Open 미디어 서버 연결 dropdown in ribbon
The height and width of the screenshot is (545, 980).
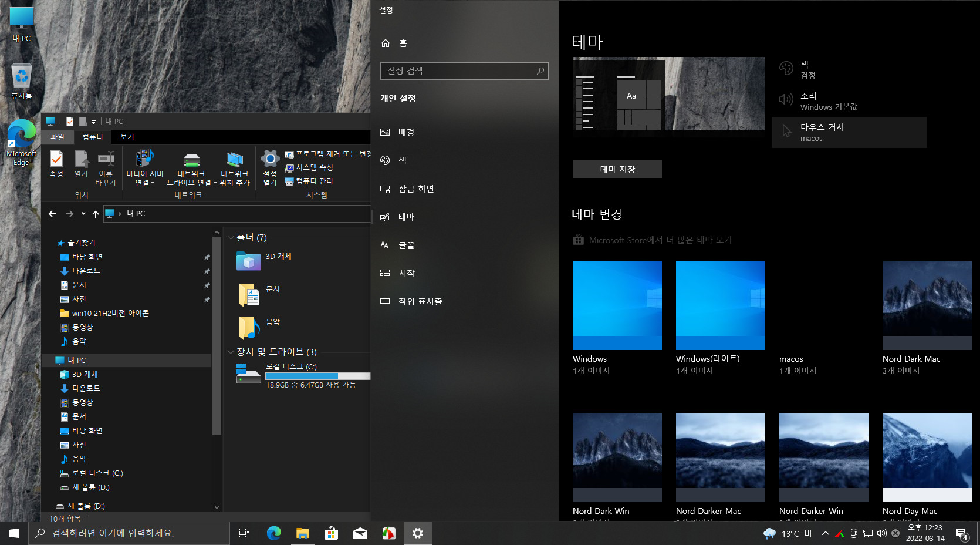tap(144, 169)
